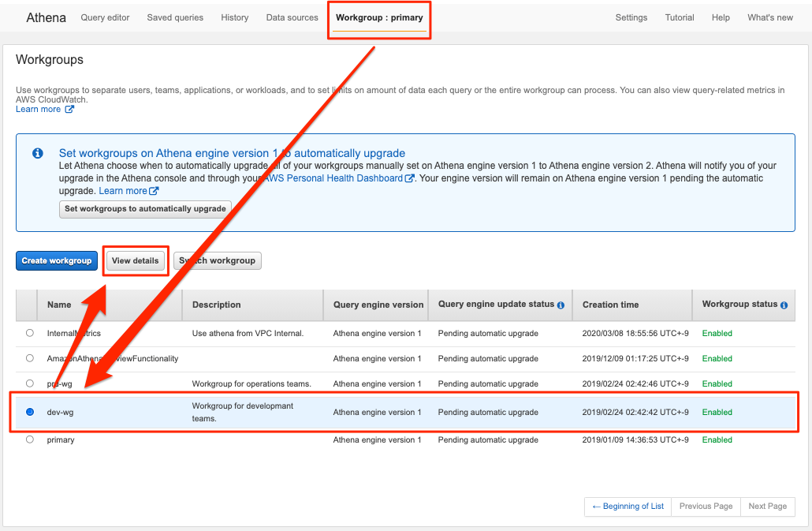The height and width of the screenshot is (531, 812).
Task: Click Enabled status in the InternalMetrics row
Action: pos(717,333)
